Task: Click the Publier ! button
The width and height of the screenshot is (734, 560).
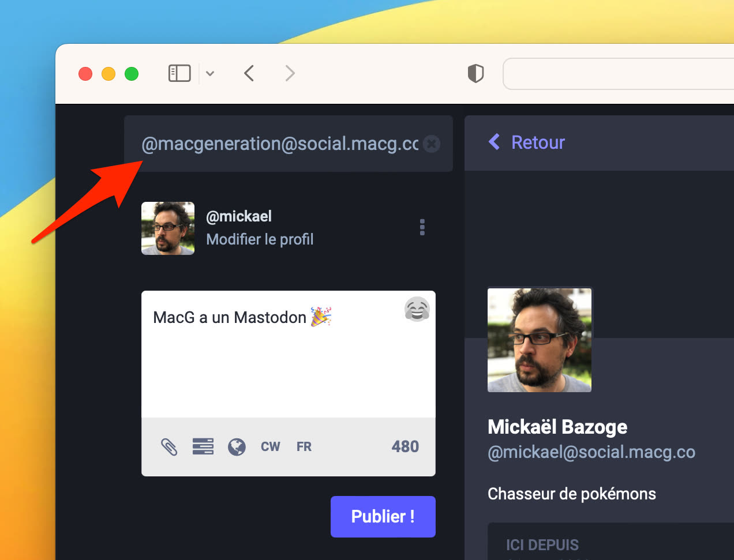Action: tap(383, 517)
